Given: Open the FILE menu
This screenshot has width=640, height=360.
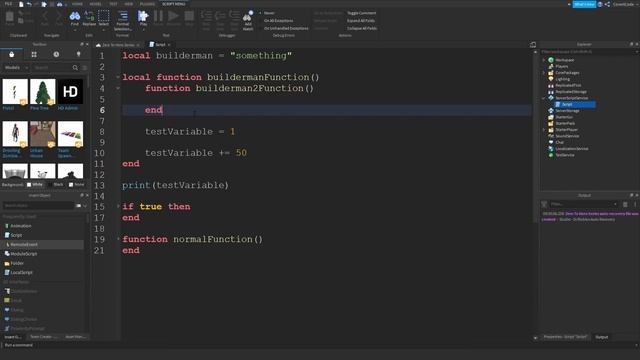Looking at the screenshot, I should point(8,4).
